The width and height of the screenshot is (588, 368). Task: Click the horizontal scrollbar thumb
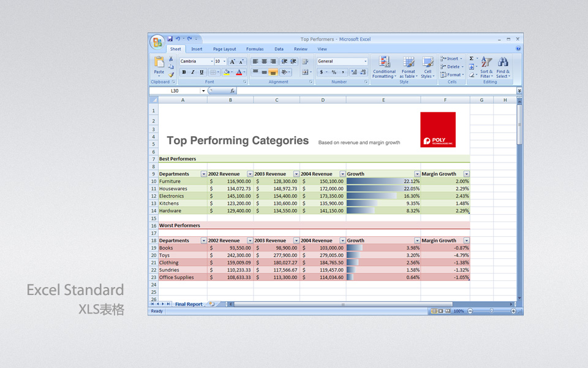[x=343, y=305]
